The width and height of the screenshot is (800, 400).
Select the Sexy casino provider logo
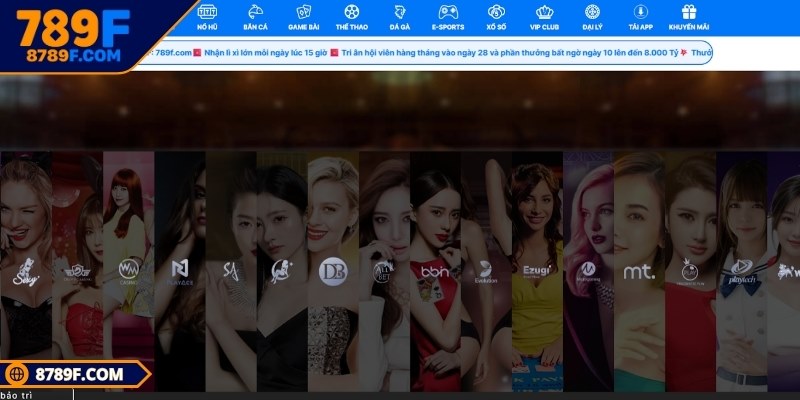(26, 272)
